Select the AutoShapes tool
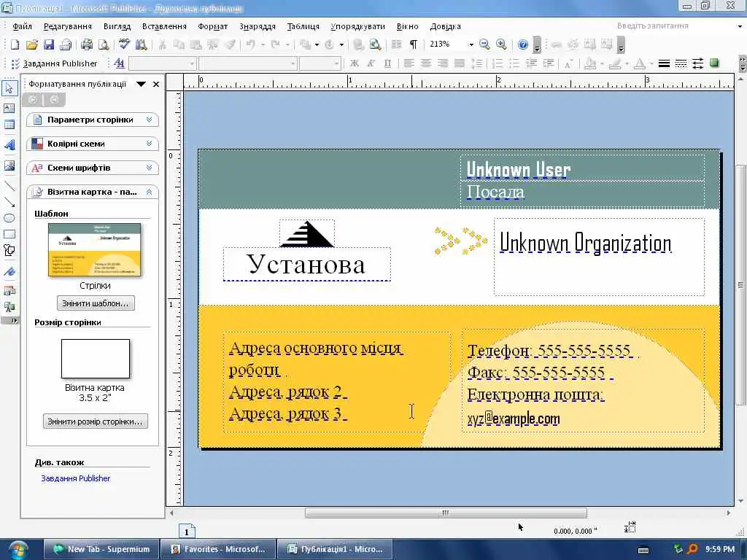 pyautogui.click(x=9, y=251)
